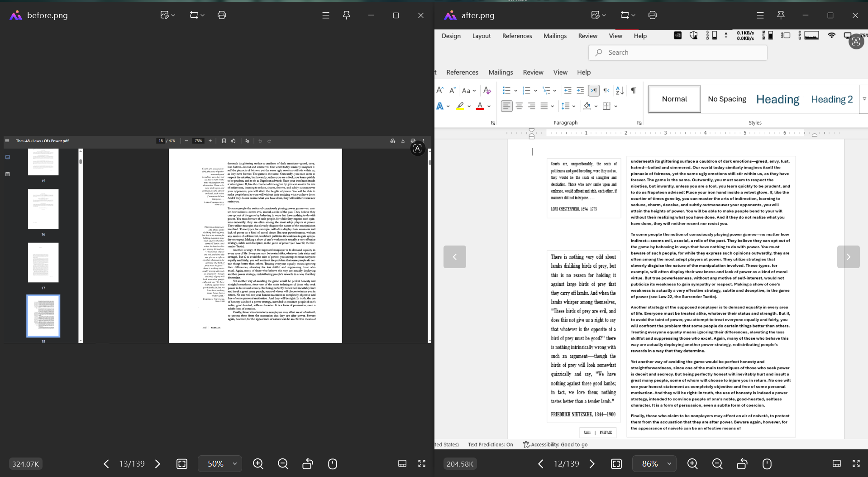The height and width of the screenshot is (477, 868).
Task: Rotate the before.png image
Action: (x=308, y=464)
